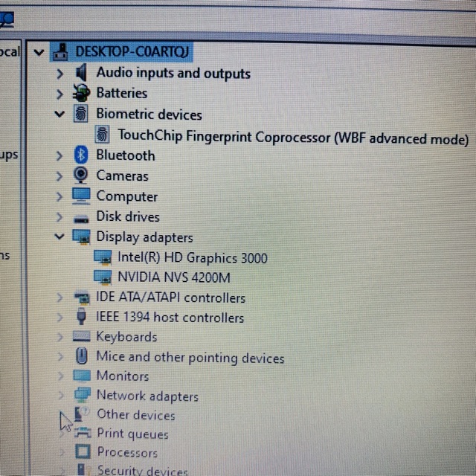Click the Cameras webcam icon
The image size is (476, 476).
(81, 176)
